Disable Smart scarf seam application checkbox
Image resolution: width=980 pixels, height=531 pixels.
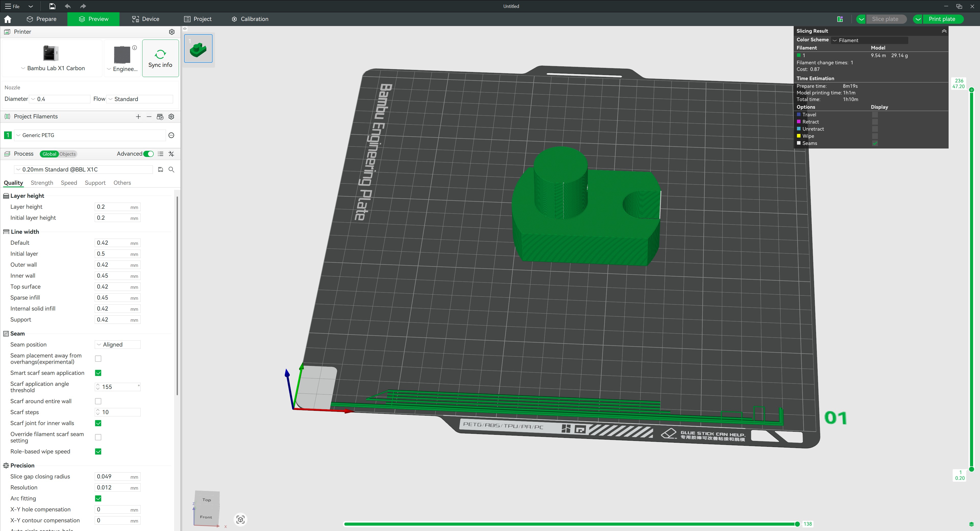(x=98, y=373)
